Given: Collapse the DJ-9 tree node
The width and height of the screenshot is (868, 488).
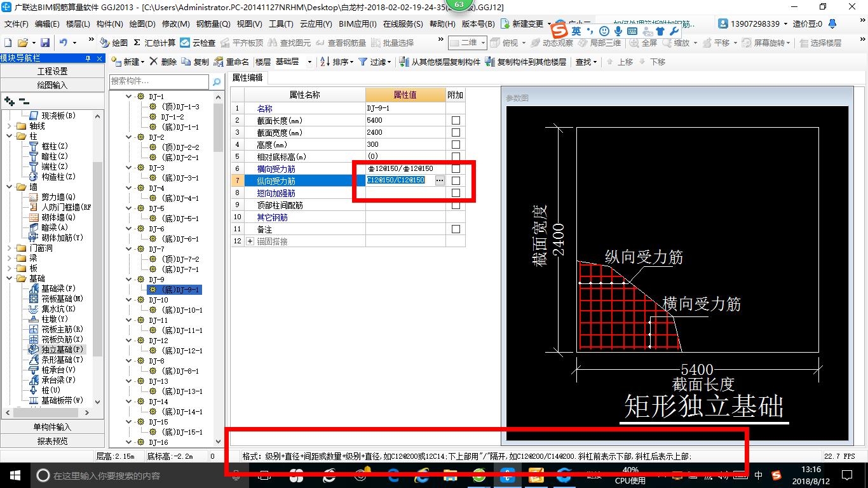Looking at the screenshot, I should tap(129, 280).
